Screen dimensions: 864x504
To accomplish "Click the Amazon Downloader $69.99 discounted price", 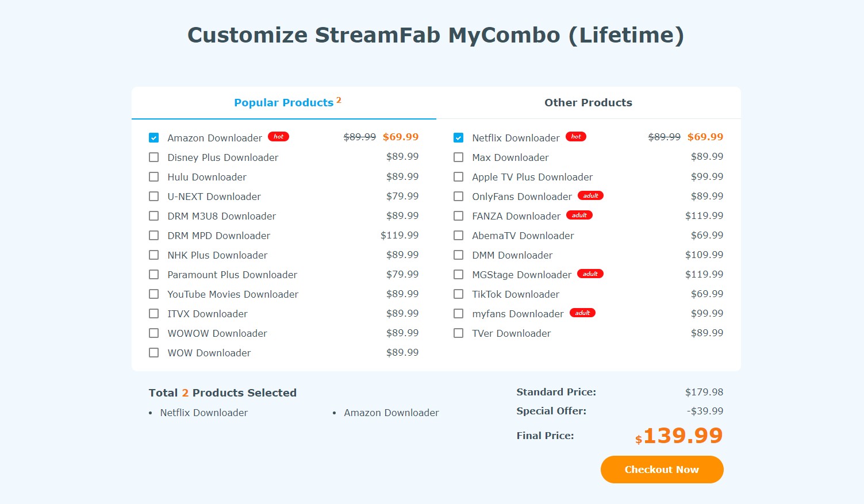I will [401, 137].
